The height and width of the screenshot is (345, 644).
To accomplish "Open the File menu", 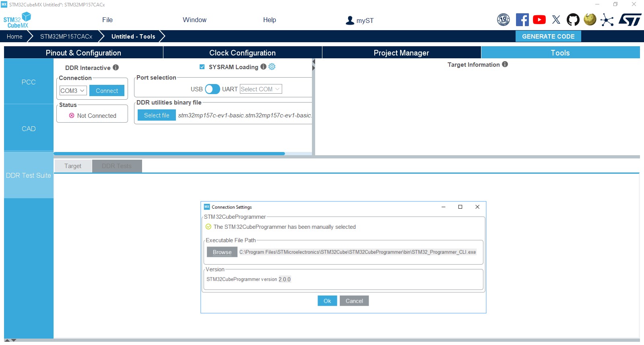I will coord(107,20).
